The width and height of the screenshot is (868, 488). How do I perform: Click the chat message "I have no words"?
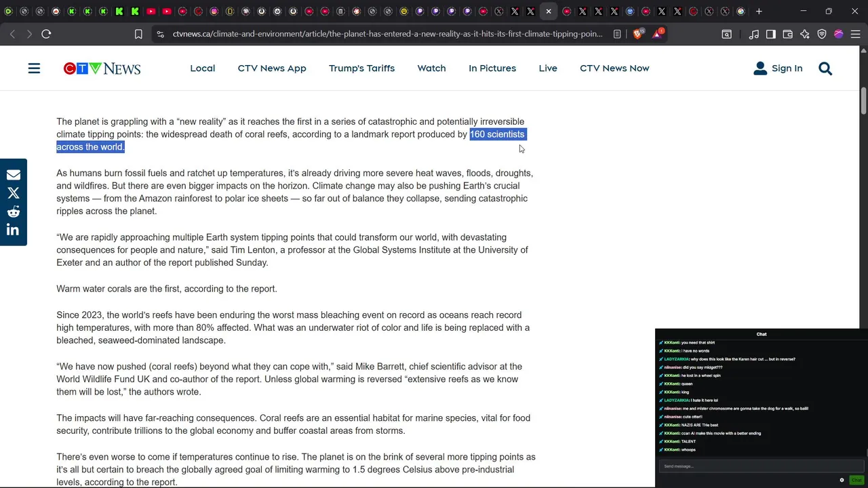click(696, 351)
